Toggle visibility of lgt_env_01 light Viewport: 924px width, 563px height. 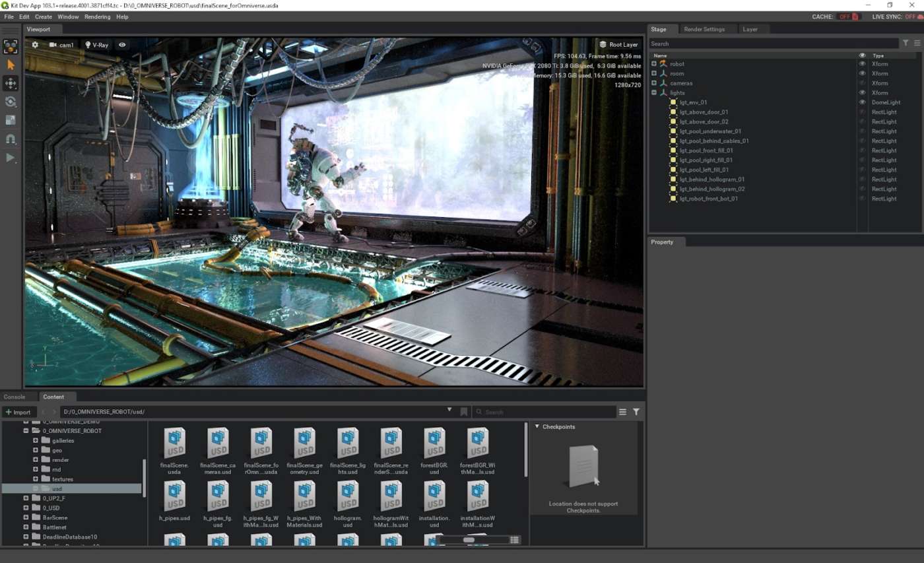coord(861,102)
